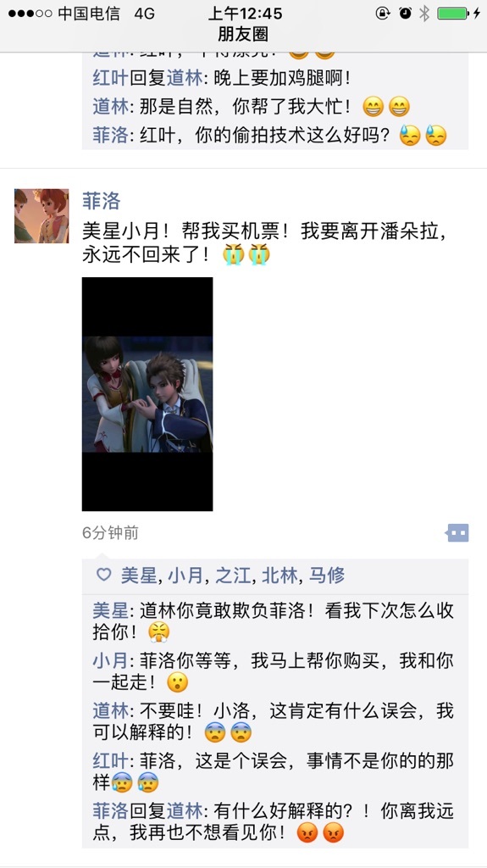The image size is (487, 868).
Task: Open 菲洛's profile name above the post
Action: pyautogui.click(x=102, y=201)
